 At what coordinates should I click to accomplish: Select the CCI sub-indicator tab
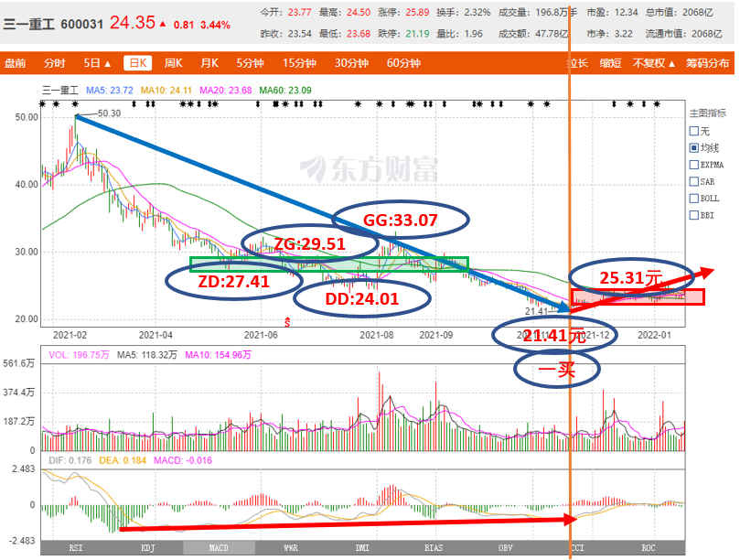pos(577,548)
